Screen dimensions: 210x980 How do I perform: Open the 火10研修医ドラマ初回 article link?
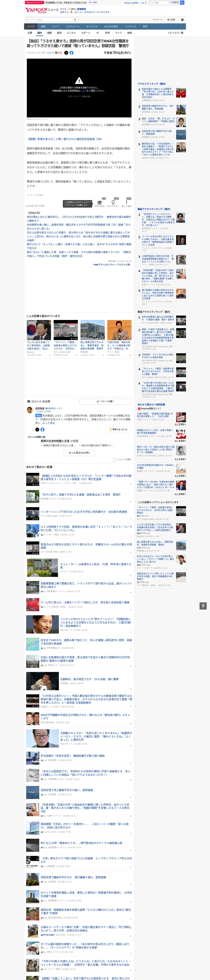86,528
